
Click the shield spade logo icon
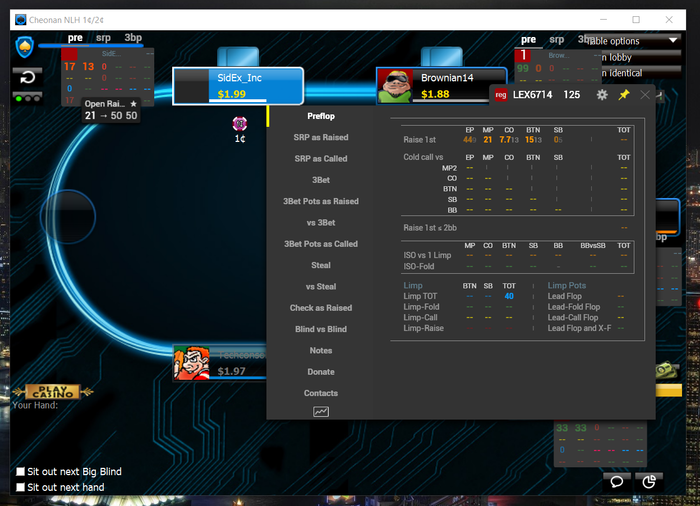[25, 47]
